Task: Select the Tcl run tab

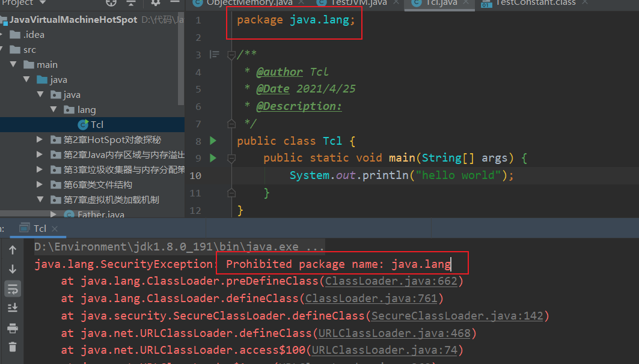Action: pos(40,228)
